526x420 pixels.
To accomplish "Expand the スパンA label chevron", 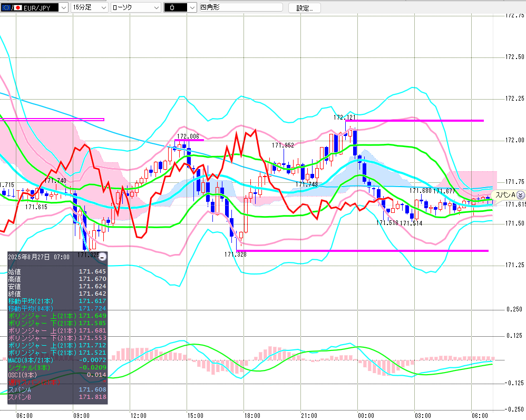I will coord(520,195).
